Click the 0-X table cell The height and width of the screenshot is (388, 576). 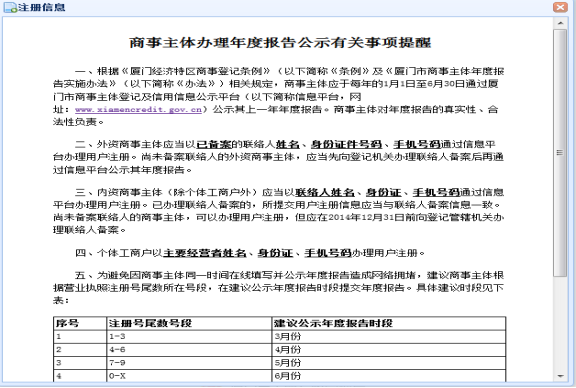[x=189, y=376]
